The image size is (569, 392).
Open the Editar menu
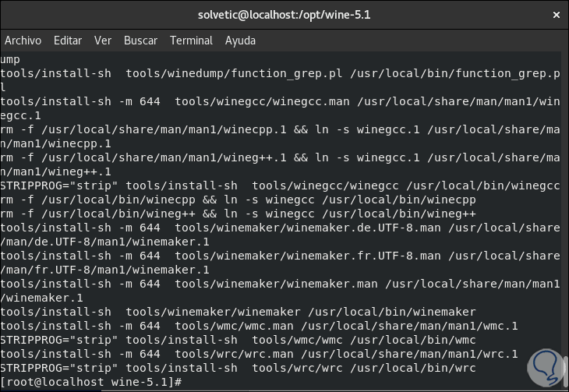pyautogui.click(x=68, y=41)
